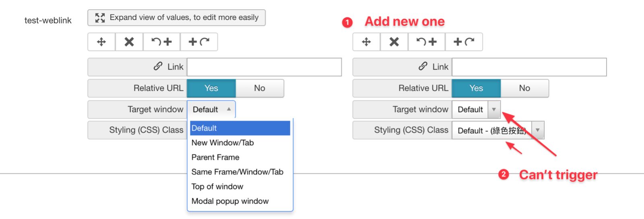644x219 pixels.
Task: Open the second weblink's Target window dropdown
Action: (x=477, y=109)
